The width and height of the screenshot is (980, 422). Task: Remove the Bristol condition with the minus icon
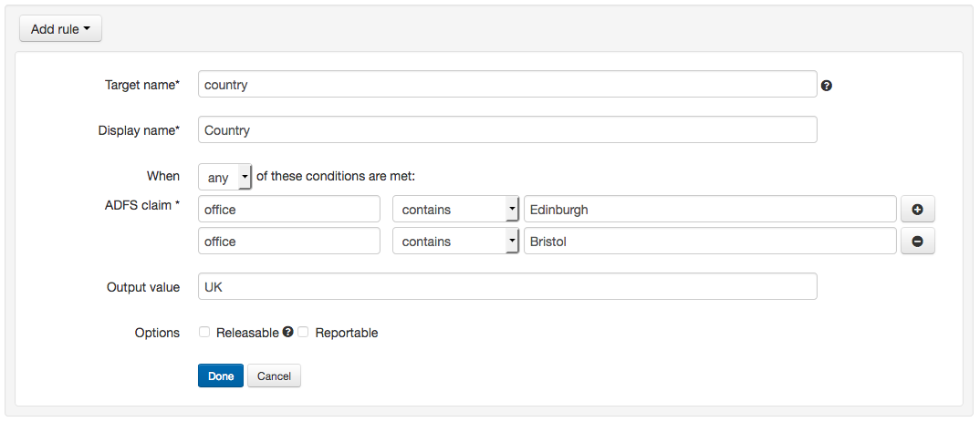(x=917, y=242)
